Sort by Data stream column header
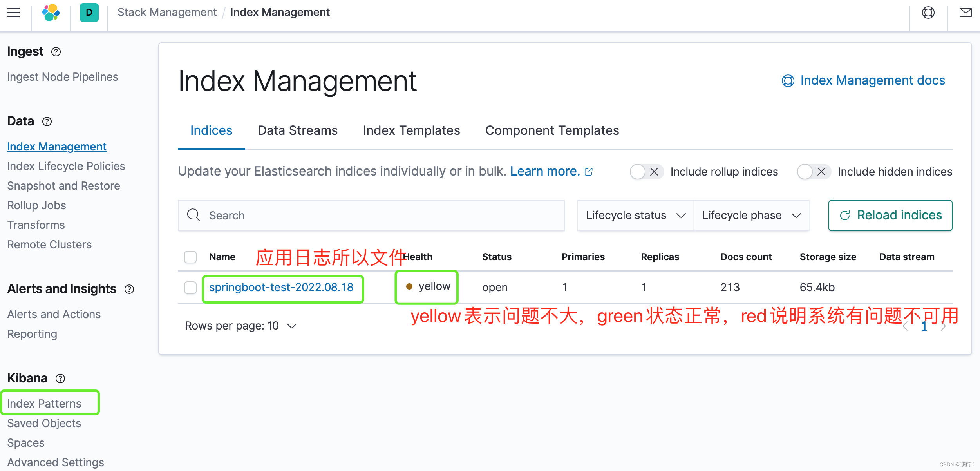 tap(907, 257)
